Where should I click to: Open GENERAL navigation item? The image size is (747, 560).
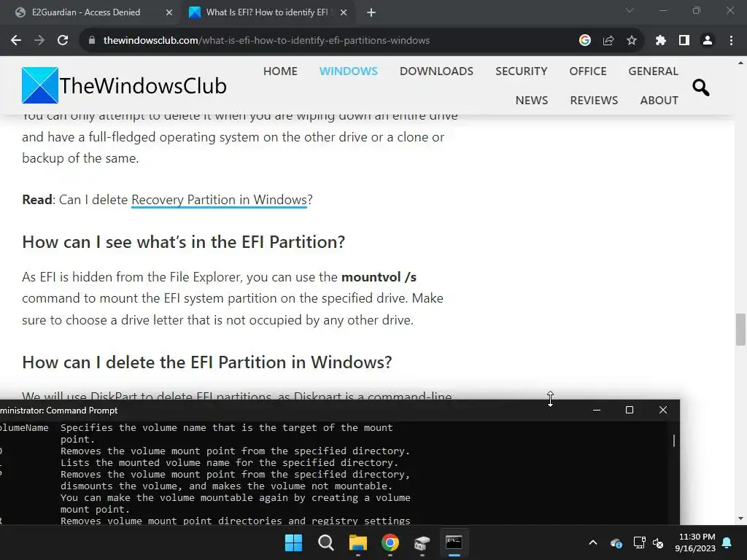coord(653,71)
